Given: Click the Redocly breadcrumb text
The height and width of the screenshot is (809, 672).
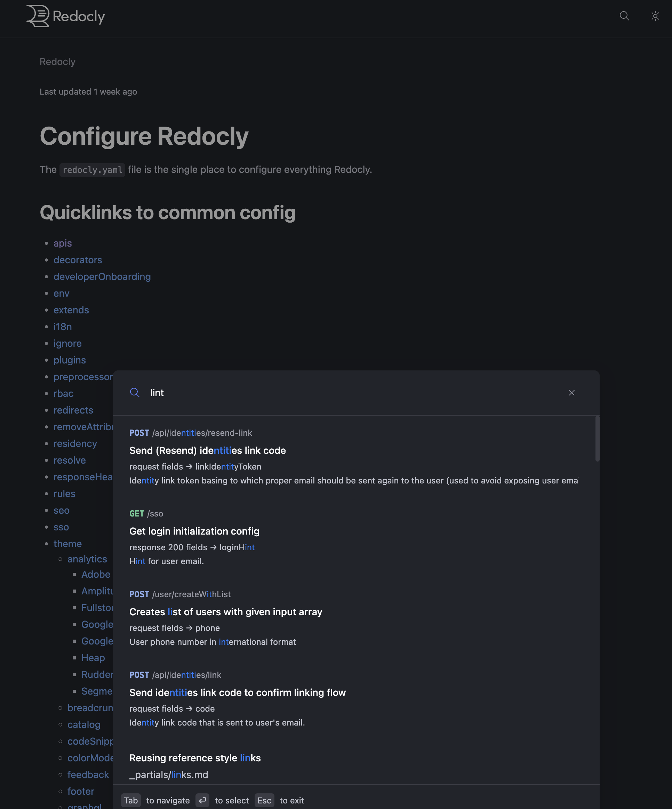Looking at the screenshot, I should (57, 62).
